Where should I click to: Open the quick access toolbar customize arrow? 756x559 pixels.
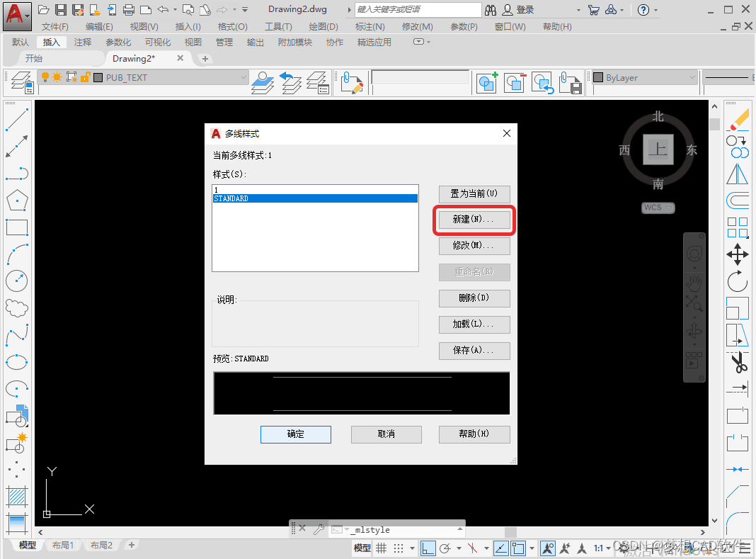(245, 10)
